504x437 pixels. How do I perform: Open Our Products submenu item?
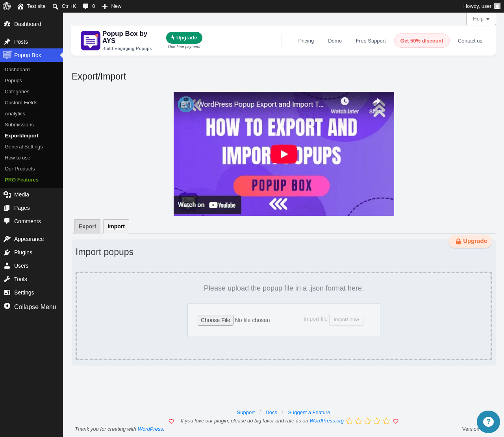20,169
